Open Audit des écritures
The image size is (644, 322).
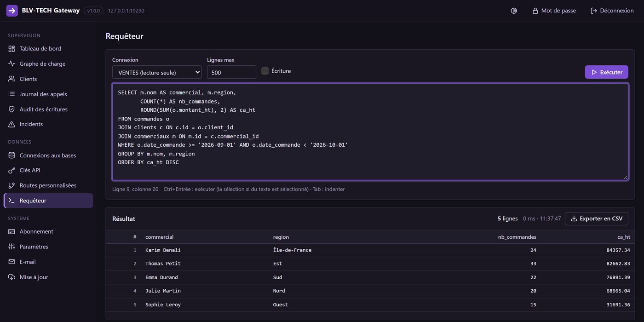point(48,109)
